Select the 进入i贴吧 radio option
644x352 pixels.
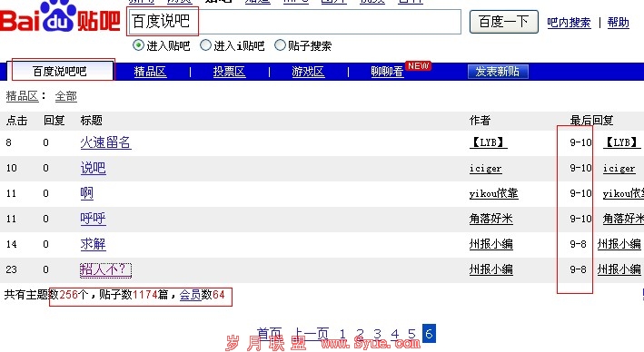pyautogui.click(x=205, y=45)
